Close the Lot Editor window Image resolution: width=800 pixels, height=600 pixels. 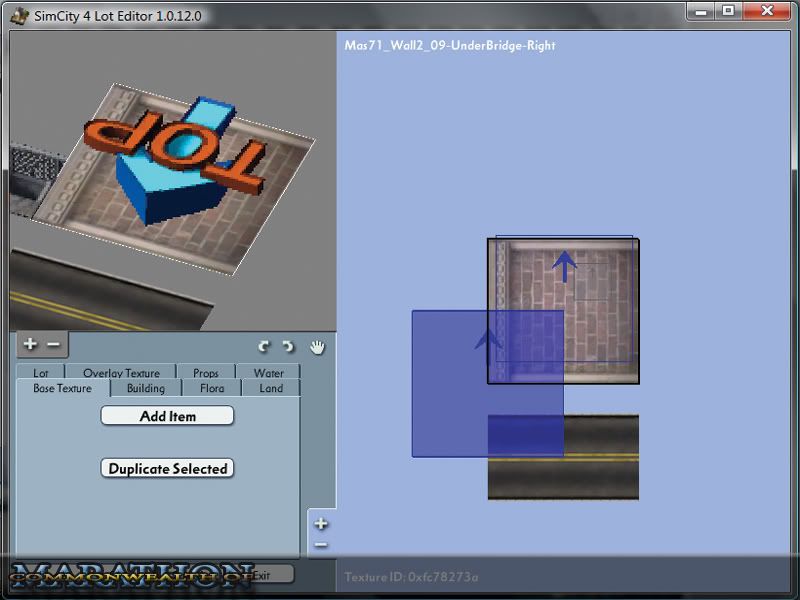(x=767, y=11)
